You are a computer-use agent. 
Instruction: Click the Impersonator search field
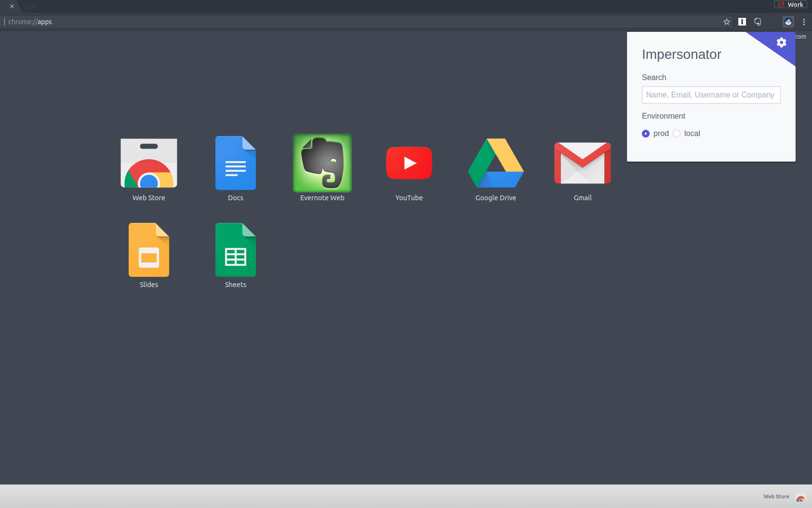(x=710, y=95)
